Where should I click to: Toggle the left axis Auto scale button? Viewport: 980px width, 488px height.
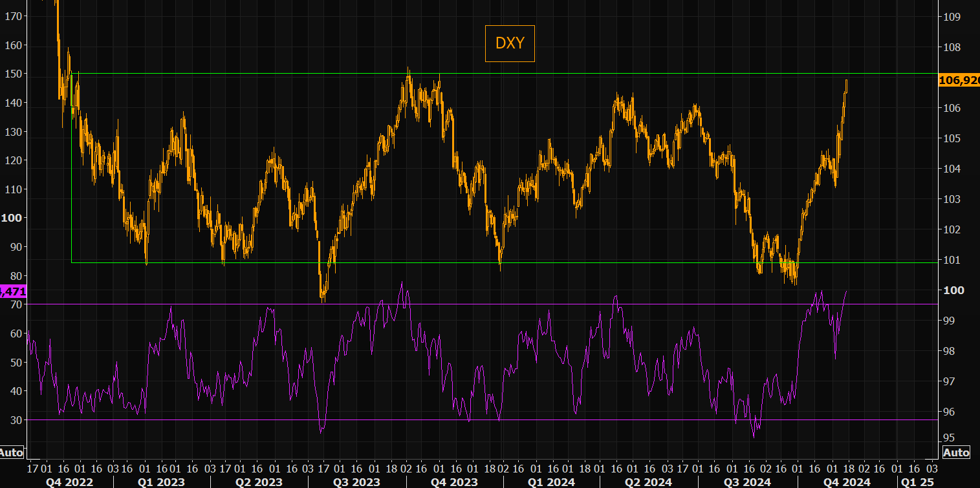pos(11,452)
